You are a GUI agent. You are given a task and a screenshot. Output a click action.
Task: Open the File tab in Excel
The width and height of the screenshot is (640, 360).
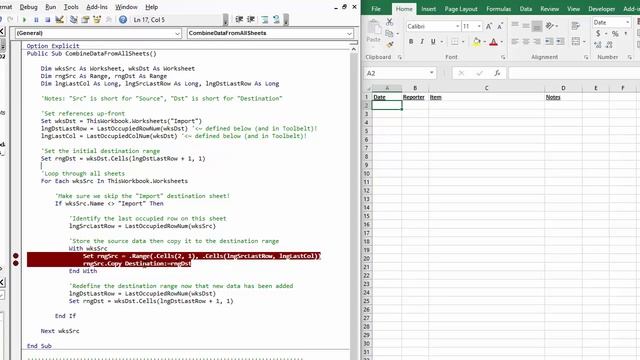(x=376, y=9)
